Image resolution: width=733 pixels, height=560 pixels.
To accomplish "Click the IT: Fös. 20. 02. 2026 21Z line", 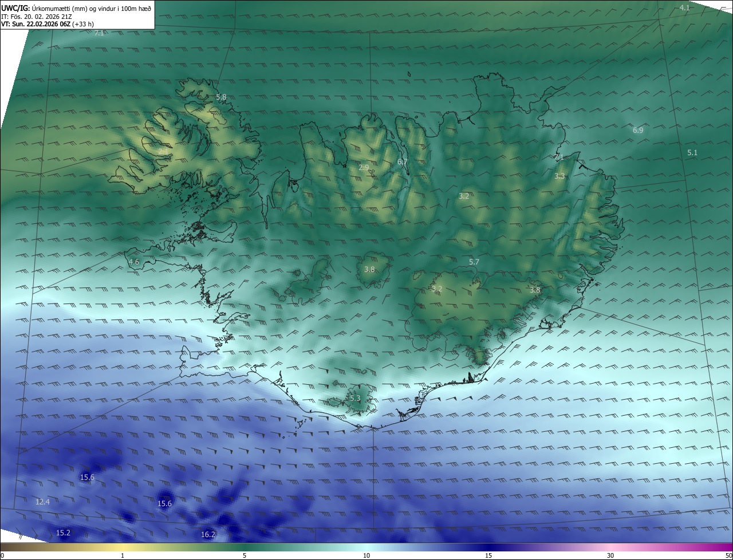I will pos(36,16).
